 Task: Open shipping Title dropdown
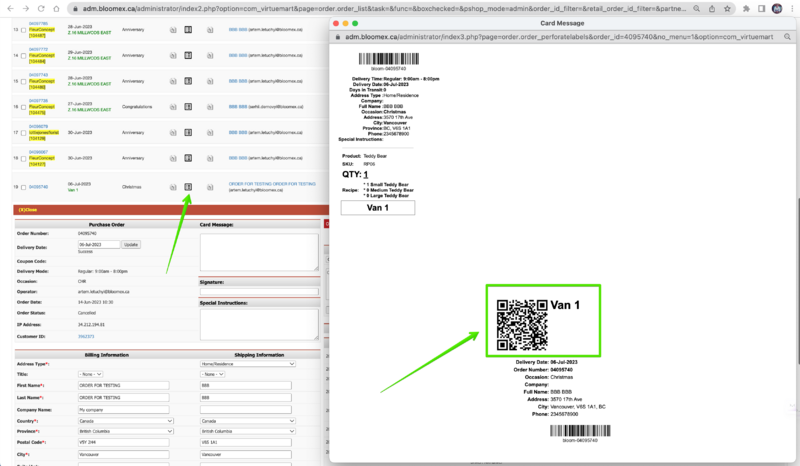click(x=213, y=374)
